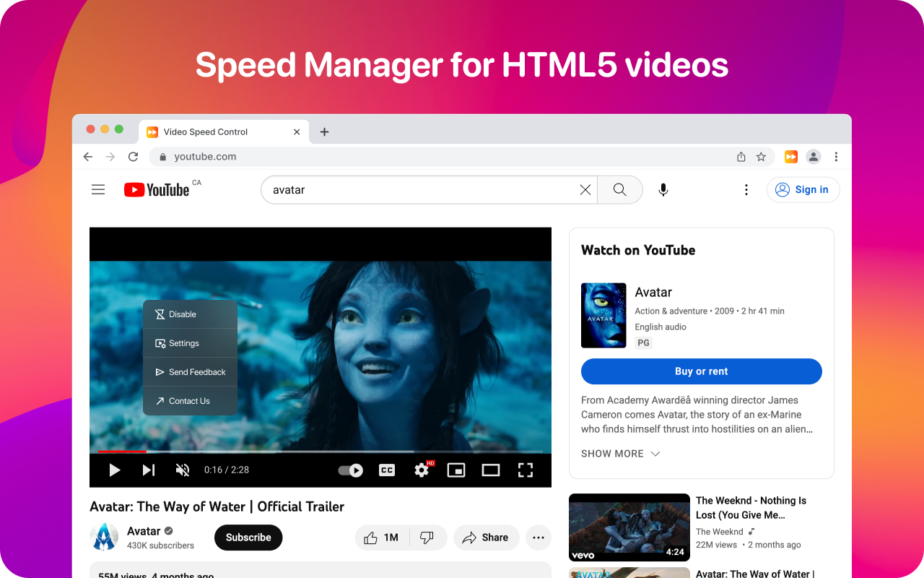Click the 0:16 / 2:28 time display
The image size is (924, 578).
pos(227,470)
